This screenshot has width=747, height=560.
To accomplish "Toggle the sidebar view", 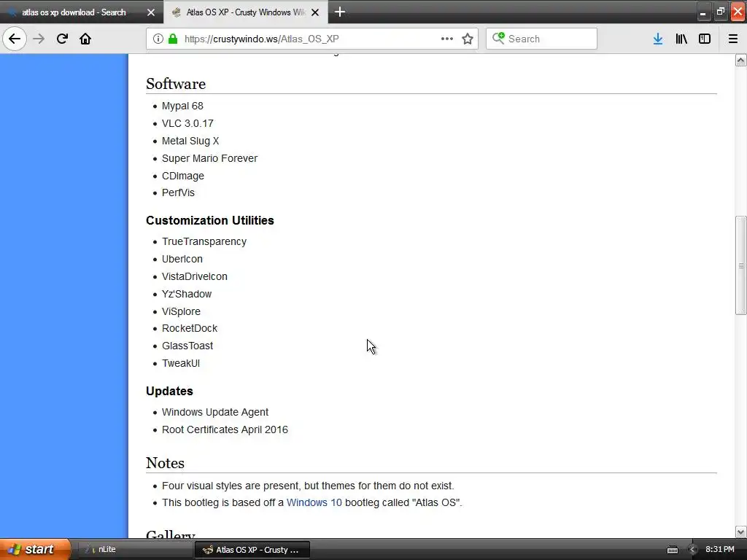I will 705,39.
